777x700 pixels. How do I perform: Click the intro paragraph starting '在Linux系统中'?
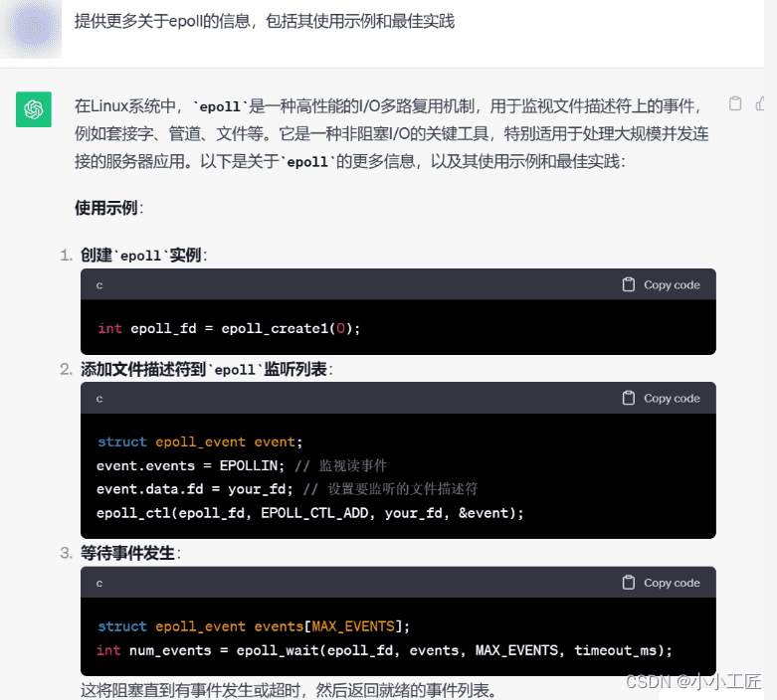click(x=391, y=134)
